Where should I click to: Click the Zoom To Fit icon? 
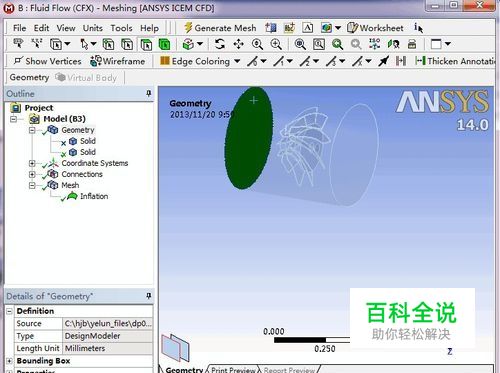pyautogui.click(x=300, y=44)
